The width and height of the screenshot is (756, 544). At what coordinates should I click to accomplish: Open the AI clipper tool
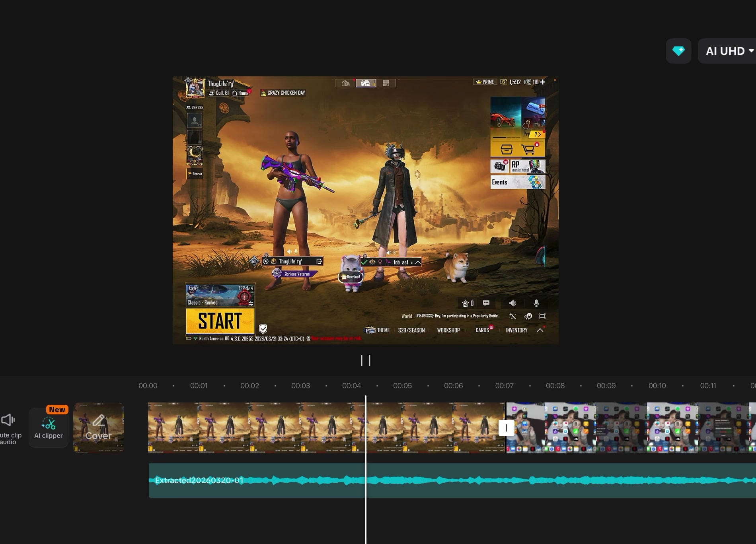[x=49, y=428]
